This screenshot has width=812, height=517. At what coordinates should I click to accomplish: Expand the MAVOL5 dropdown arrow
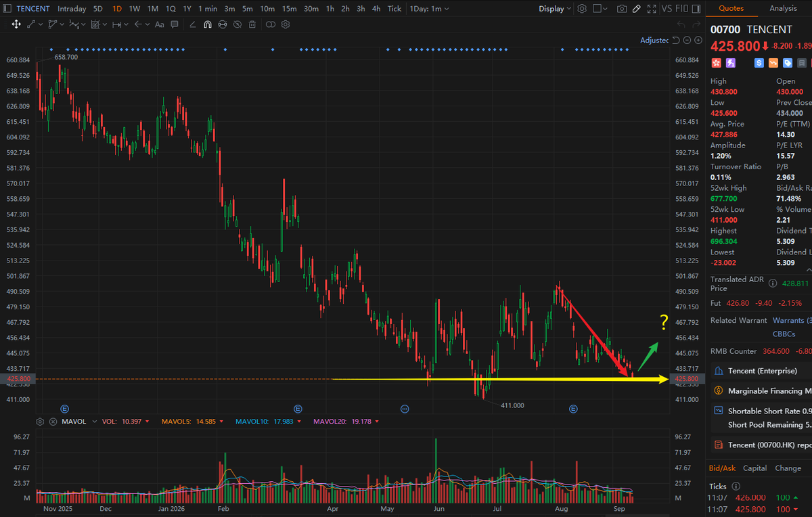click(221, 422)
